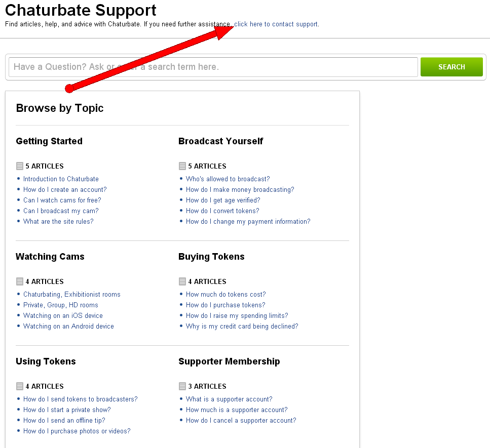
Task: Click the green SEARCH button
Action: click(x=451, y=67)
